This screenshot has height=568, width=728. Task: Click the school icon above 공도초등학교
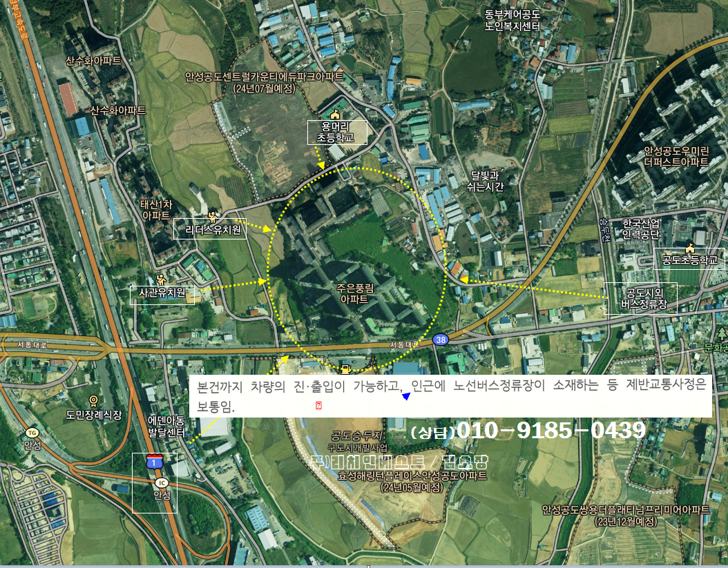click(x=689, y=248)
